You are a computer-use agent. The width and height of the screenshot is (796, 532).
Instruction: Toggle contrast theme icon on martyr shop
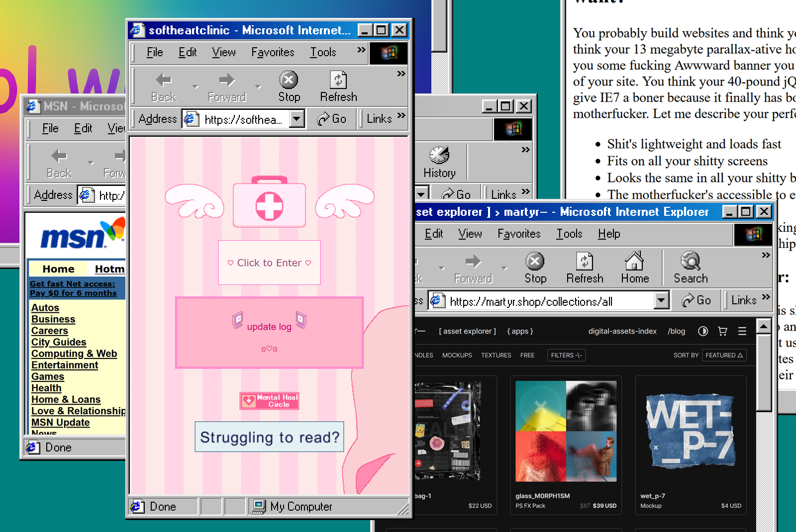tap(703, 331)
